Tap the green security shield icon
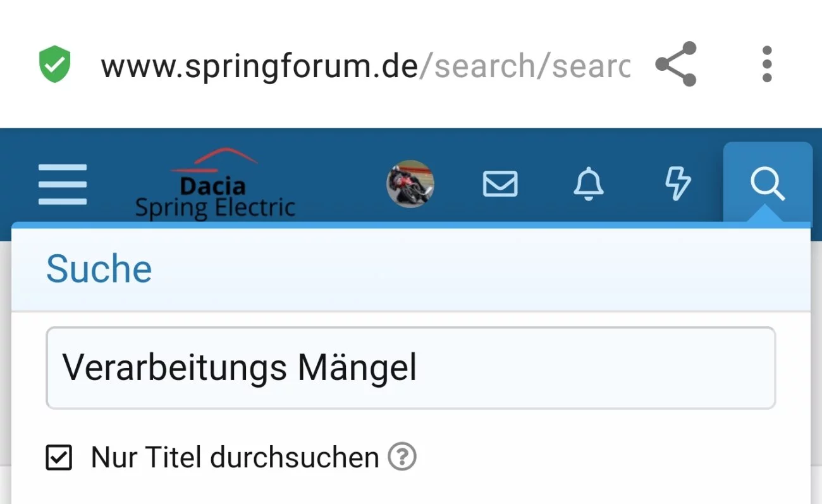 (x=55, y=65)
